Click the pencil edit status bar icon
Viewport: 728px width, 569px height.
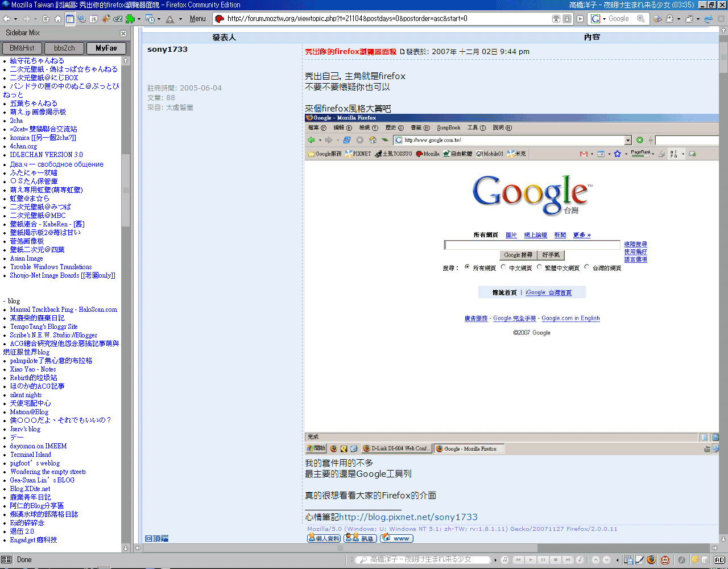[x=639, y=560]
